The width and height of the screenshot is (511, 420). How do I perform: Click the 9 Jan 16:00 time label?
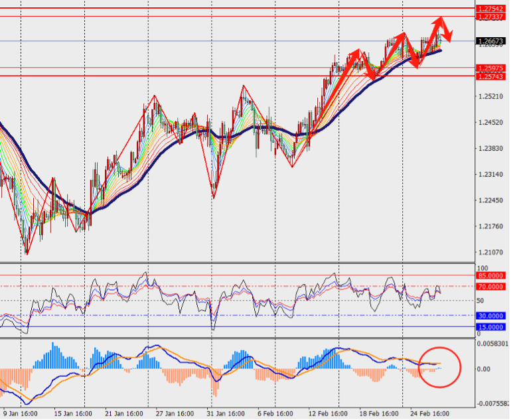coord(20,414)
